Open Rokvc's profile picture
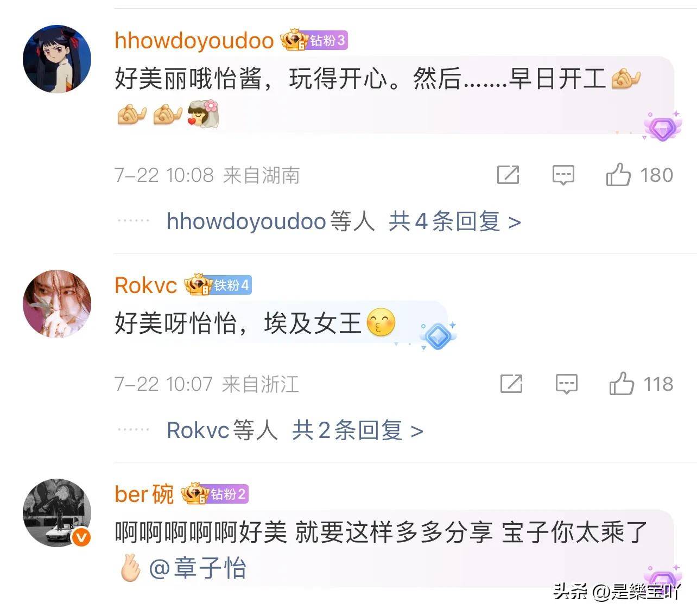 coord(57,304)
